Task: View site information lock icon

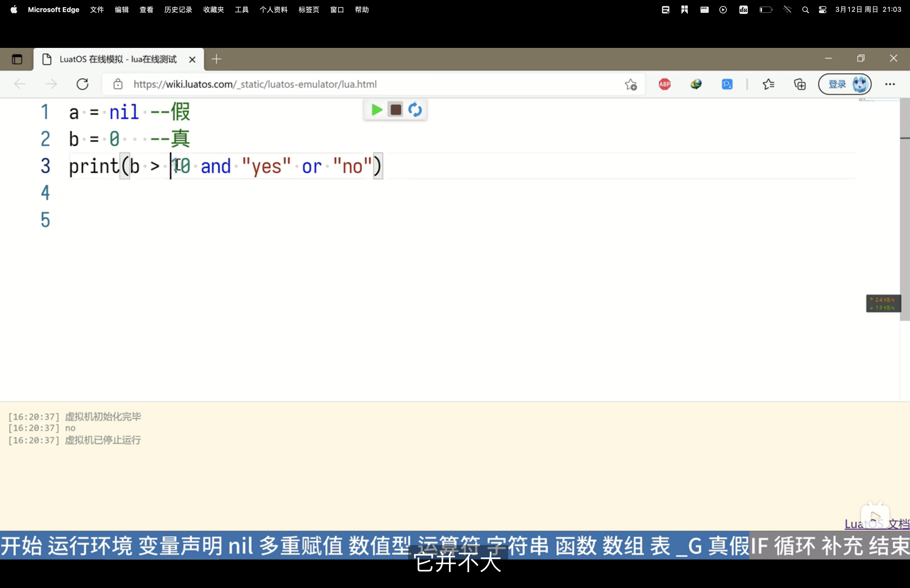Action: click(x=118, y=84)
